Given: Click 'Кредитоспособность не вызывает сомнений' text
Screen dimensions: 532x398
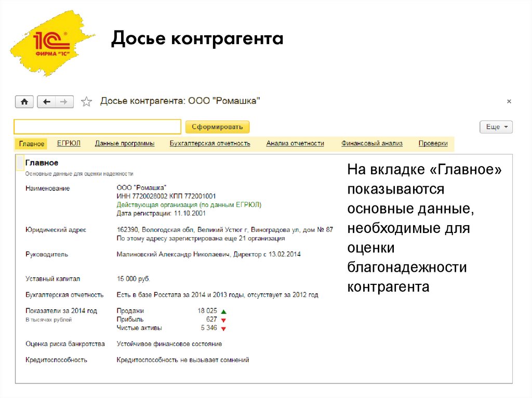Looking at the screenshot, I should (x=183, y=360).
